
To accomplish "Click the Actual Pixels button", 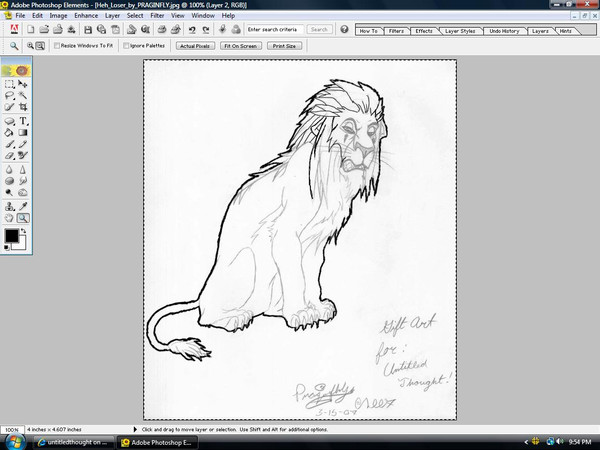I will coord(195,46).
